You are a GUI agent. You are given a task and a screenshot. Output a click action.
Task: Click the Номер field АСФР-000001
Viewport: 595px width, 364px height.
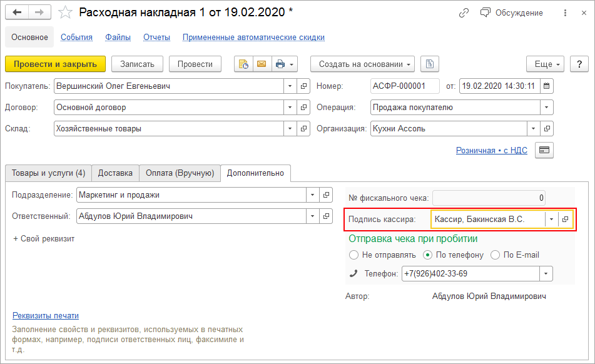(x=405, y=86)
